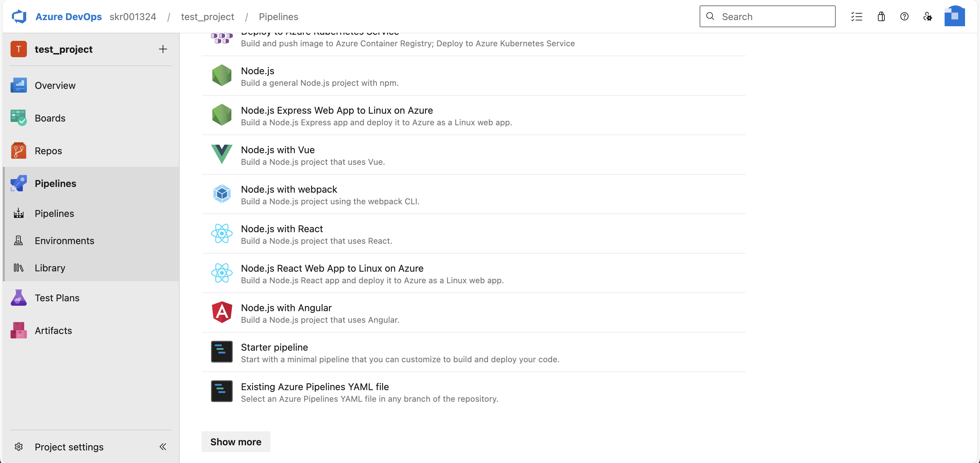This screenshot has height=463, width=980.
Task: Open Environments under Pipelines menu
Action: coord(64,241)
